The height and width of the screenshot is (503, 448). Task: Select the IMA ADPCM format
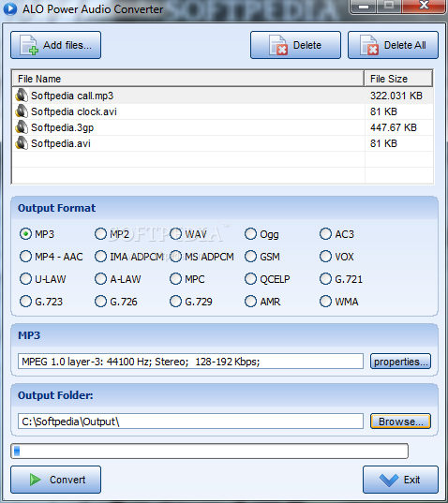point(129,257)
